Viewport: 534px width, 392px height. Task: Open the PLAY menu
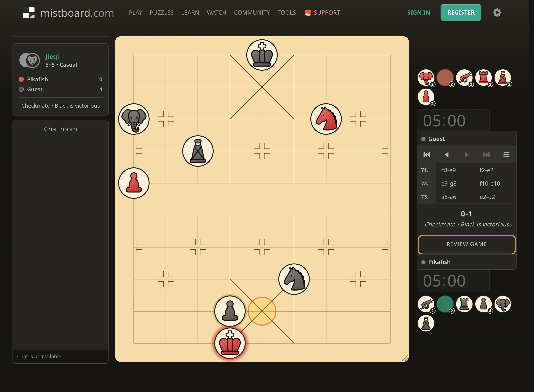coord(136,13)
